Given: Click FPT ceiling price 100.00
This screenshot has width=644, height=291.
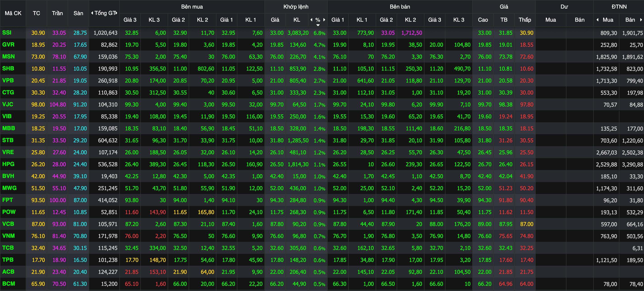Looking at the screenshot, I should pos(58,200).
